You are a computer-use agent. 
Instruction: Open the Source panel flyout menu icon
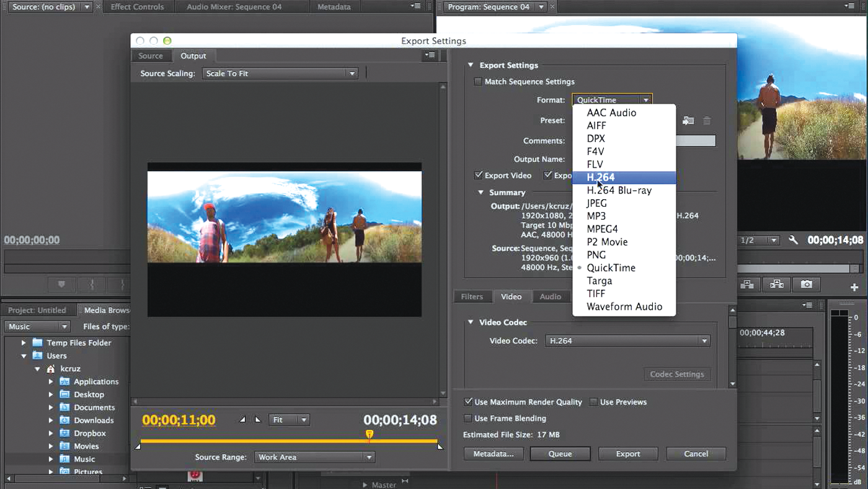[x=415, y=6]
